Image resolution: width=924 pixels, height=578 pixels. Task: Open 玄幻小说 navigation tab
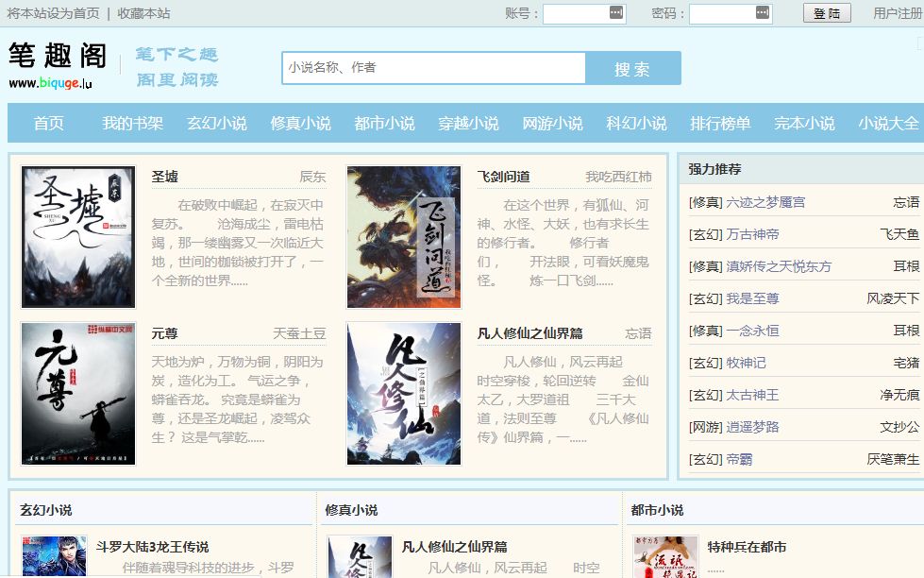click(217, 124)
